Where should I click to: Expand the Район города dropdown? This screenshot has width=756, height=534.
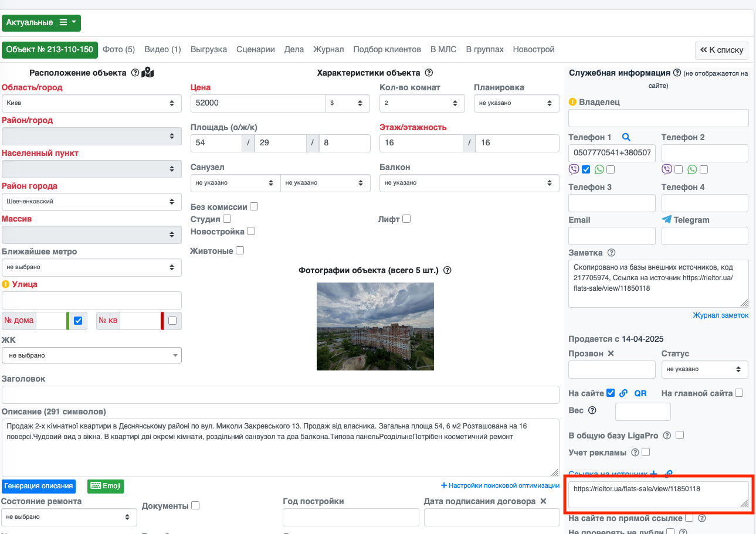pos(91,202)
